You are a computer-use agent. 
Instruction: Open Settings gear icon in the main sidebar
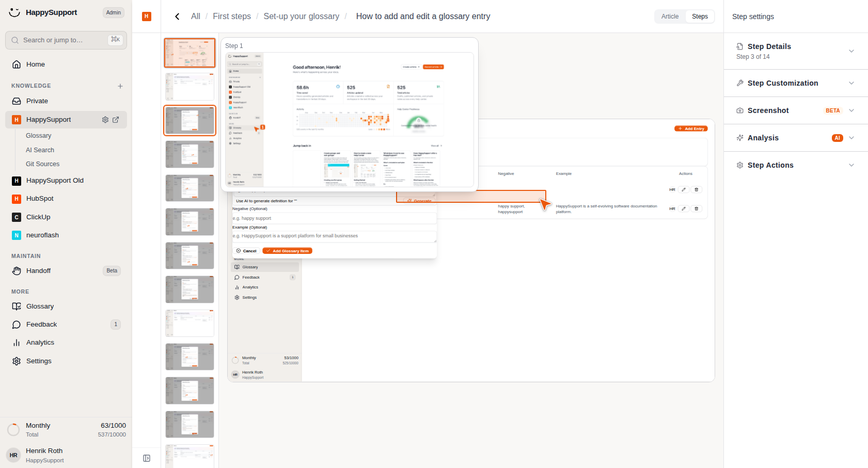pyautogui.click(x=17, y=361)
